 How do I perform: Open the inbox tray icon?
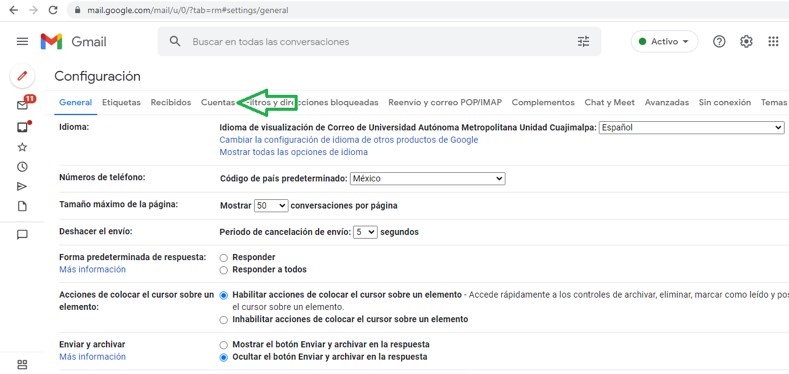(23, 127)
